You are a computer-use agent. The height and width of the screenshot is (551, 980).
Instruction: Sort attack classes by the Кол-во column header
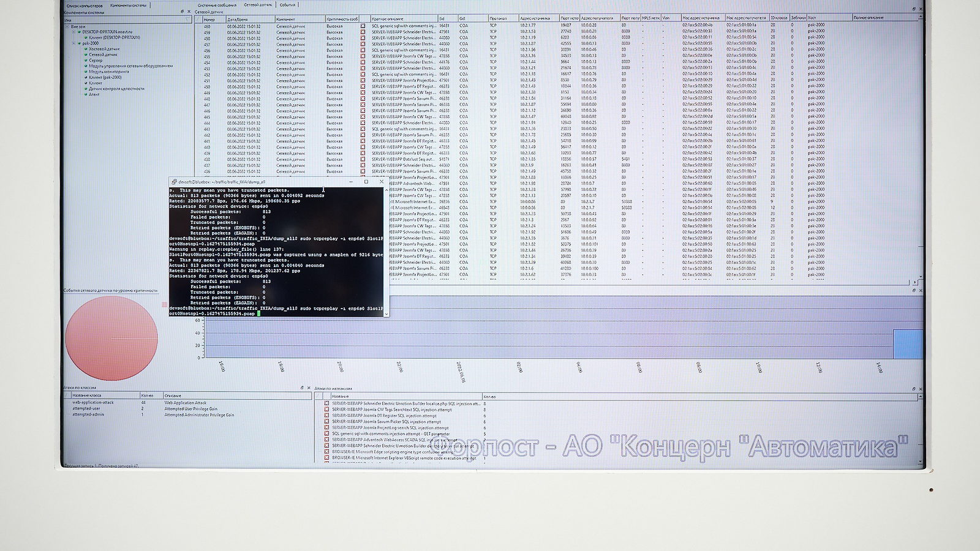(151, 395)
